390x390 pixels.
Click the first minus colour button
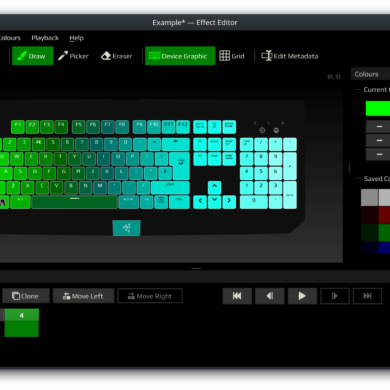pos(378,127)
